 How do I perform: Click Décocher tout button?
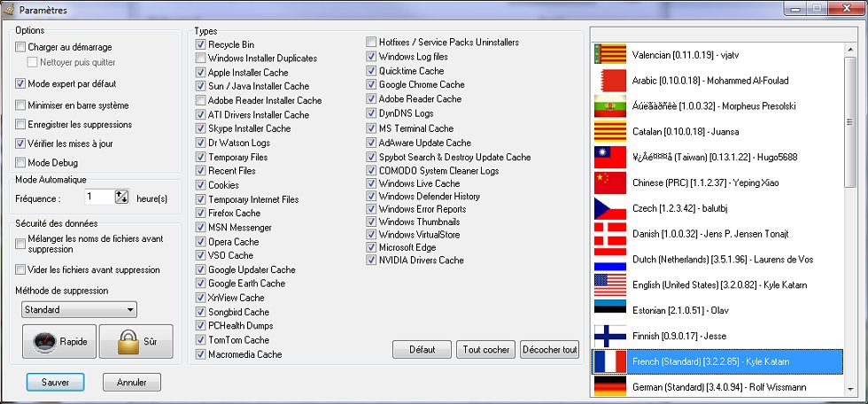click(x=550, y=350)
